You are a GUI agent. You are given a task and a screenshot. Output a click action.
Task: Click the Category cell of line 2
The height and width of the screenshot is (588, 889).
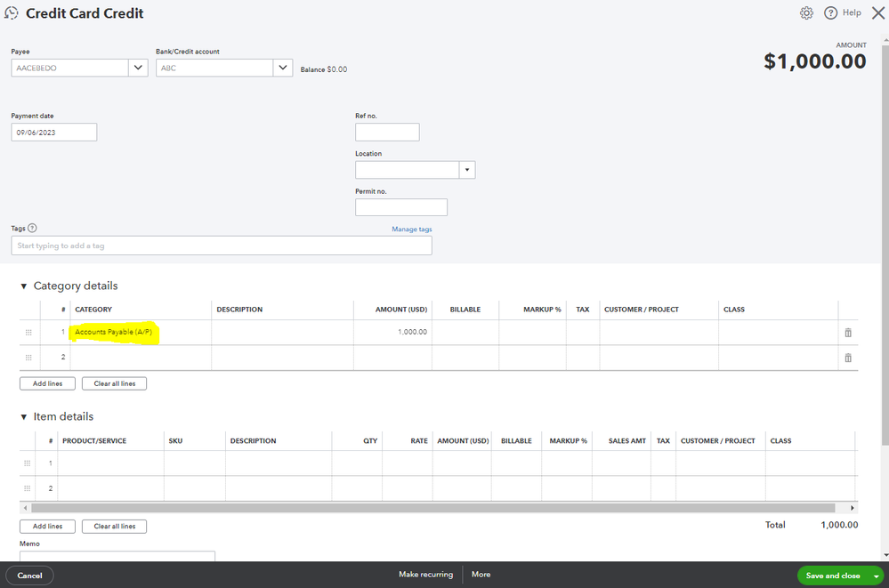(141, 358)
